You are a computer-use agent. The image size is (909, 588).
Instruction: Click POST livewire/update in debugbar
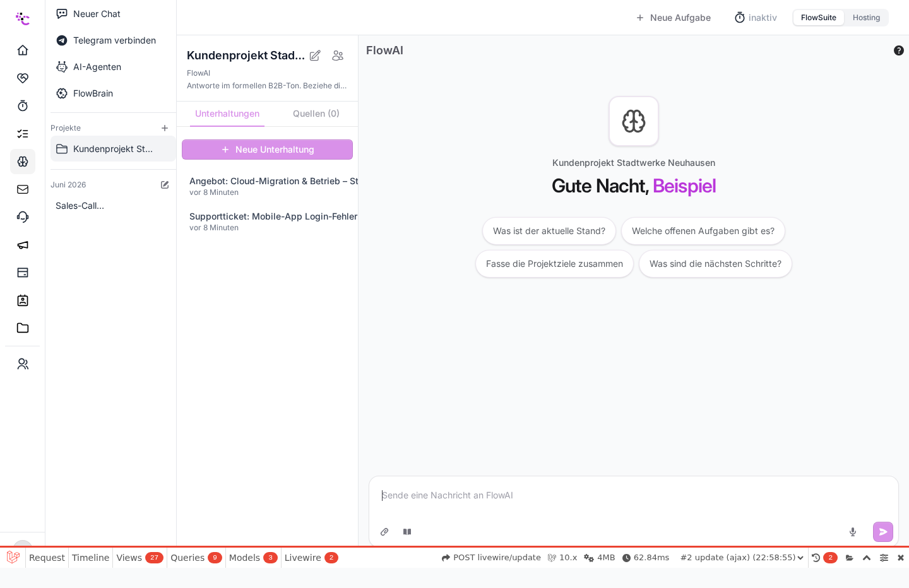491,558
